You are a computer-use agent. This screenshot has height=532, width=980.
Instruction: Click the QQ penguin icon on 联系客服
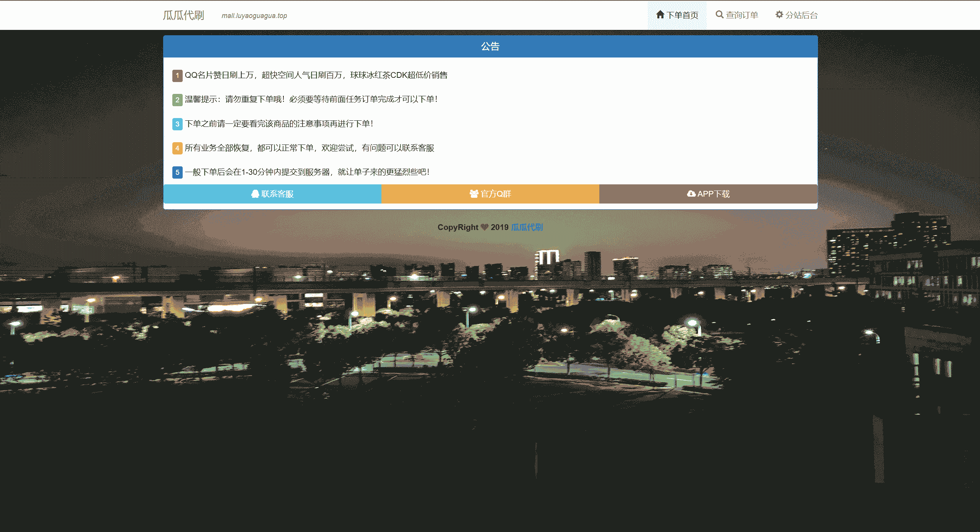click(x=255, y=194)
